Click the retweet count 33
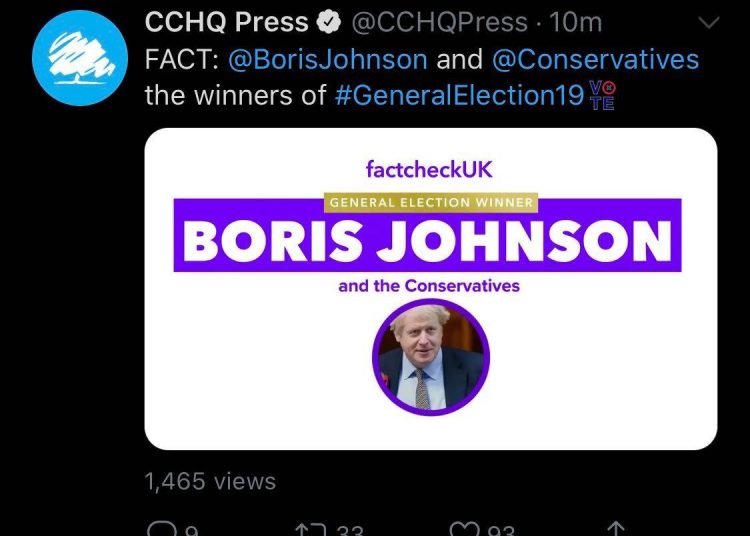The height and width of the screenshot is (536, 750). pos(349,529)
